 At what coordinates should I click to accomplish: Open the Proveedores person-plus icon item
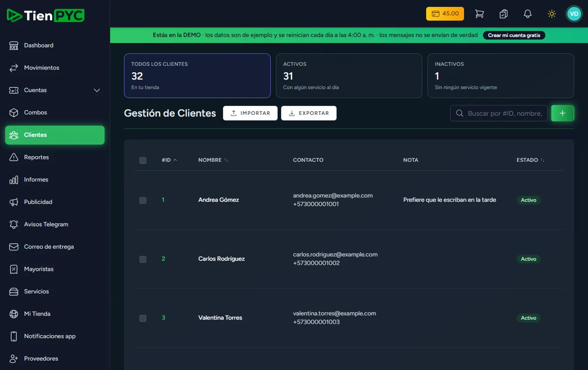(55, 358)
